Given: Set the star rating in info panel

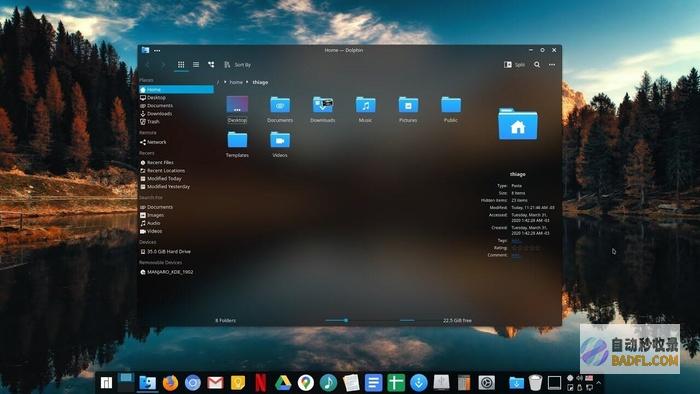Looking at the screenshot, I should point(526,248).
